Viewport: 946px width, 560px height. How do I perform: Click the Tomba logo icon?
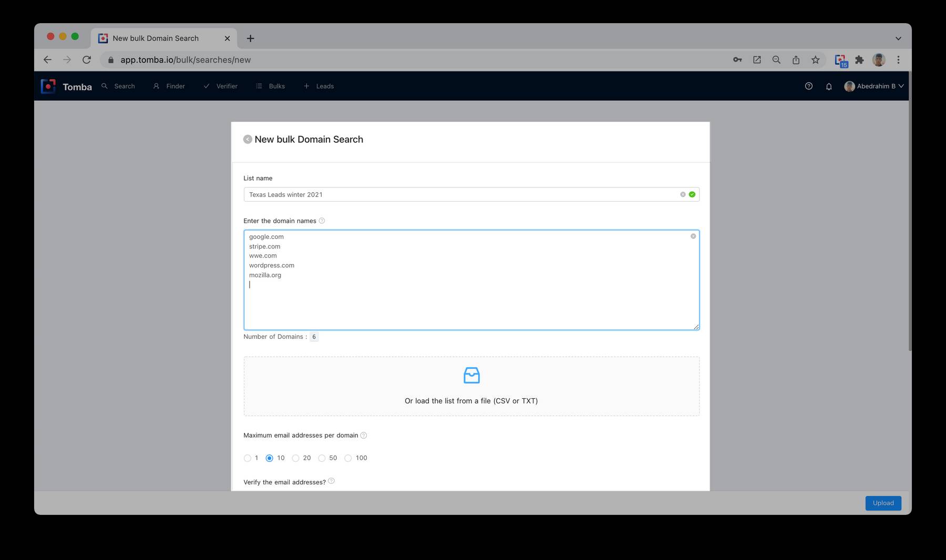click(48, 86)
